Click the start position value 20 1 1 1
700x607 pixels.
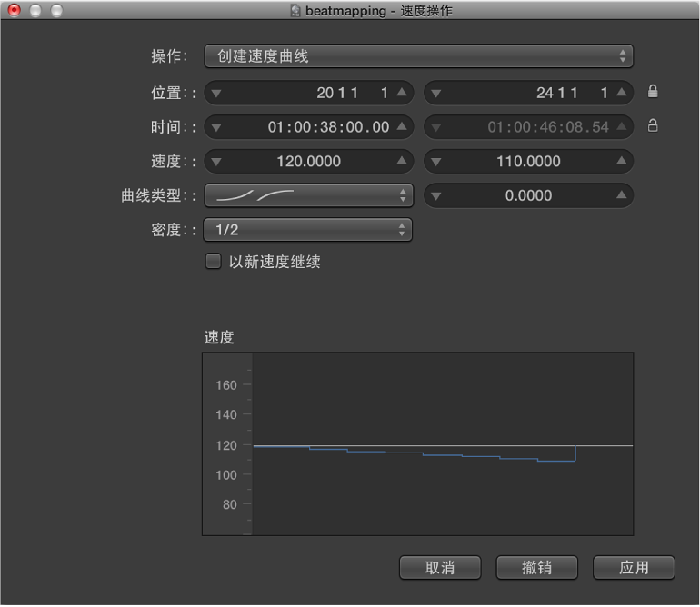(x=352, y=93)
